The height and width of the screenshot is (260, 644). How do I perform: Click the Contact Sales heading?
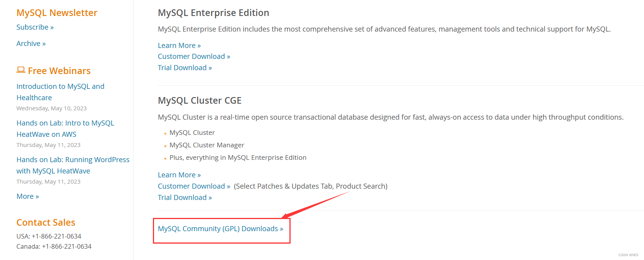46,223
